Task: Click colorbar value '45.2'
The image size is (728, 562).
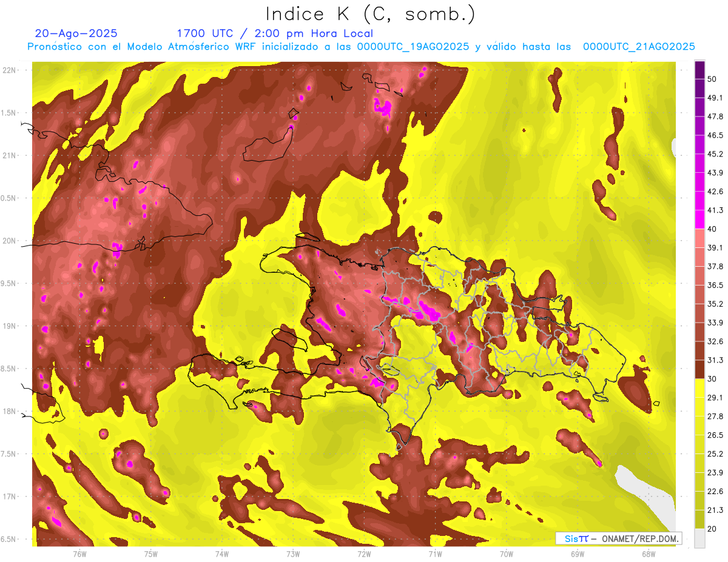Action: click(715, 154)
